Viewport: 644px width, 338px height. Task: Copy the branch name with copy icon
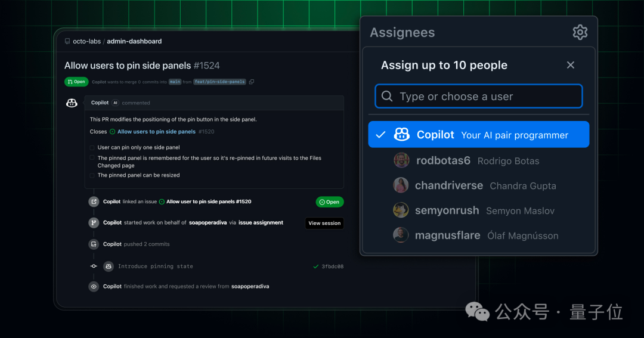coord(252,82)
